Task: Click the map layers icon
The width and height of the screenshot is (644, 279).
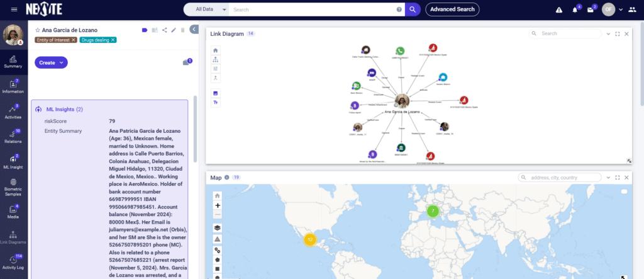Action: pos(218,227)
